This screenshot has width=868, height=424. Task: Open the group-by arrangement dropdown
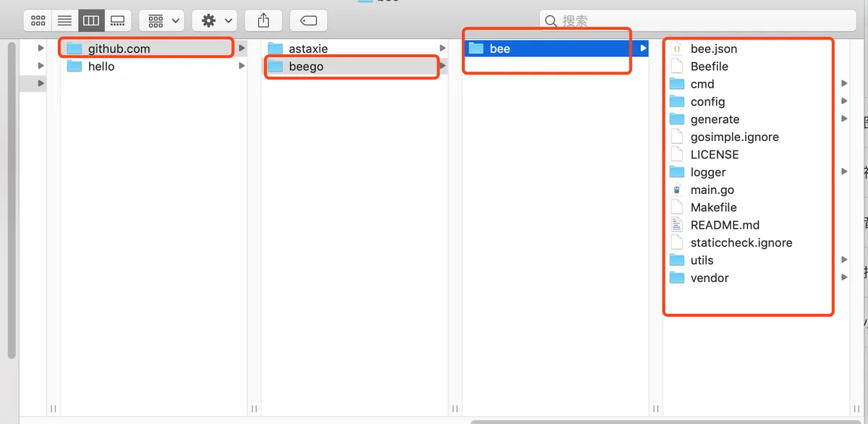point(161,21)
